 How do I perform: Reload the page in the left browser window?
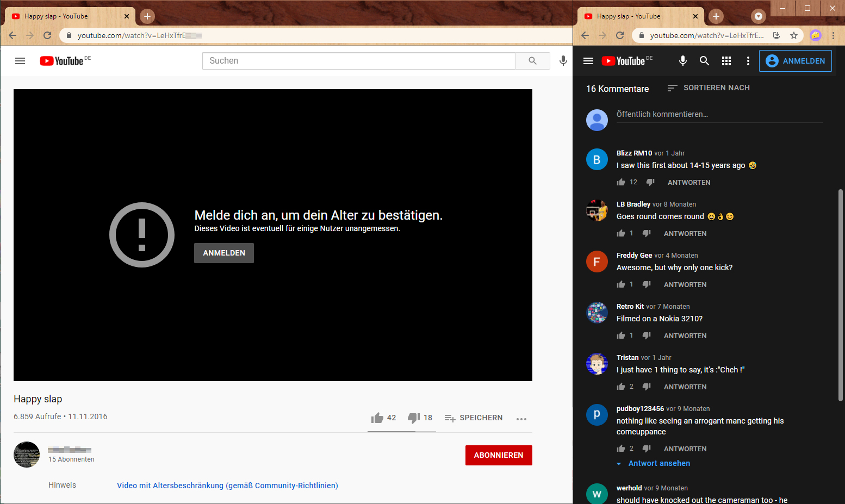(47, 35)
